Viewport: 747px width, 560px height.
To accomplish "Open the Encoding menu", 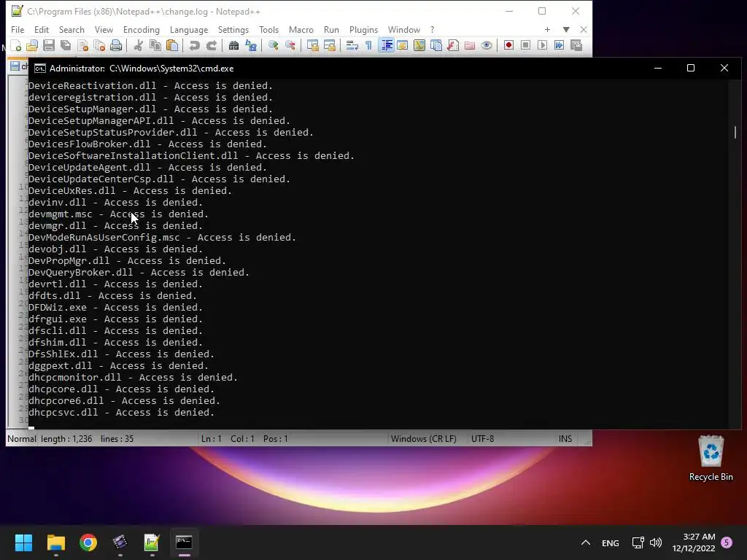I will click(142, 29).
